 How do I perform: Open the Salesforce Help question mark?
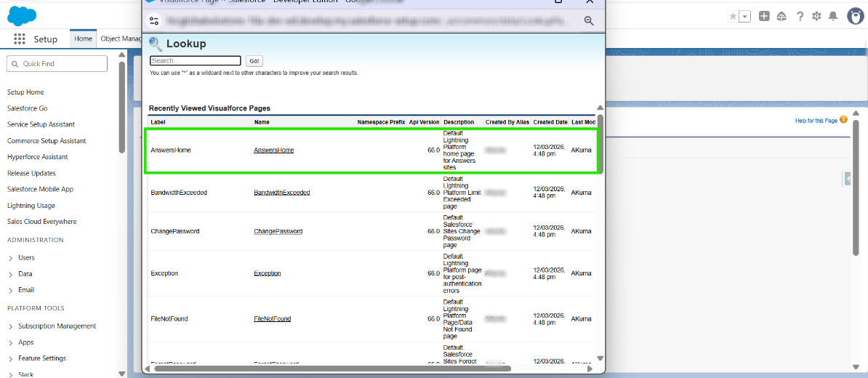800,17
